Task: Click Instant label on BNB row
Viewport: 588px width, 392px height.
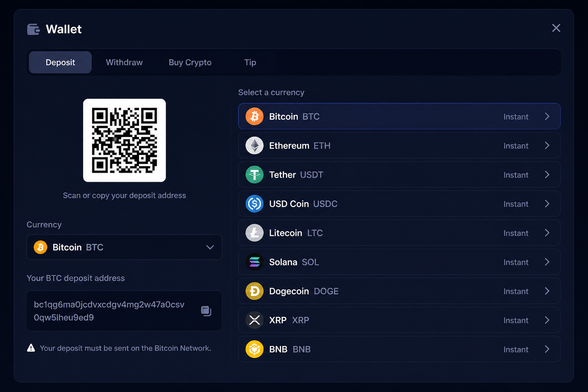Action: [516, 350]
